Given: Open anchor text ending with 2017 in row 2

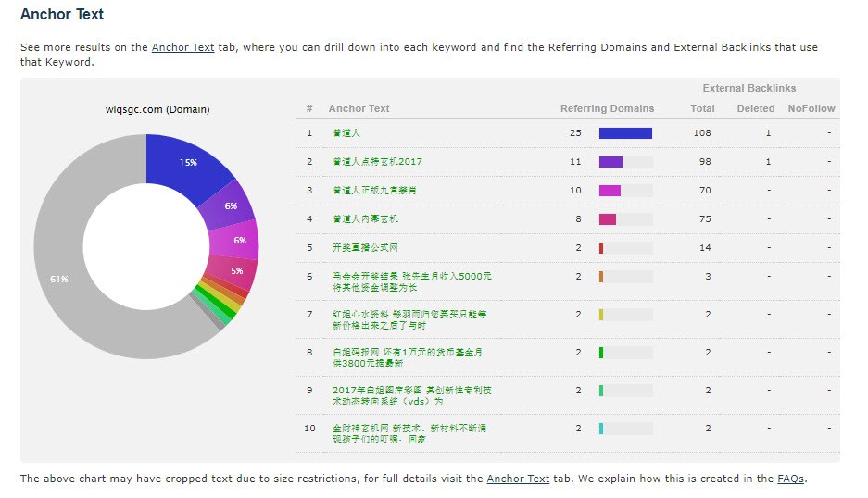Looking at the screenshot, I should point(377,162).
